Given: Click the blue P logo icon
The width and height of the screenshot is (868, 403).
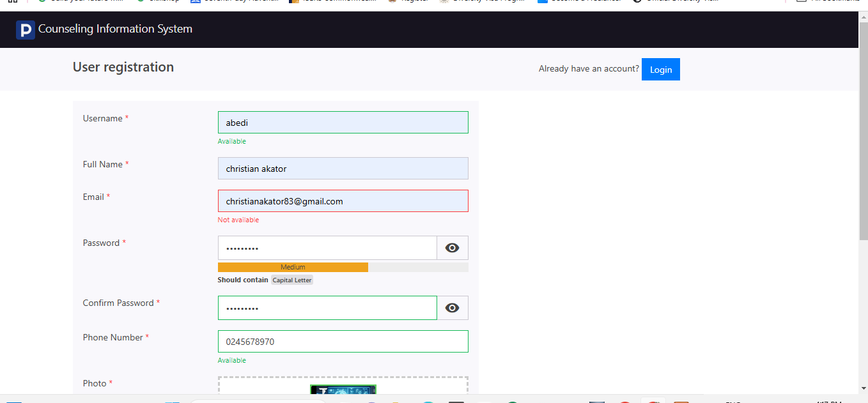Looking at the screenshot, I should (25, 29).
